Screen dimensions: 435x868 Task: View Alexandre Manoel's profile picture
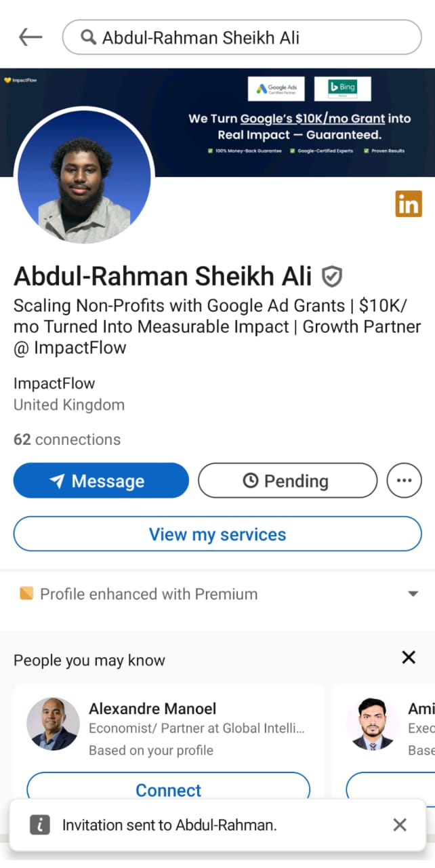(54, 724)
